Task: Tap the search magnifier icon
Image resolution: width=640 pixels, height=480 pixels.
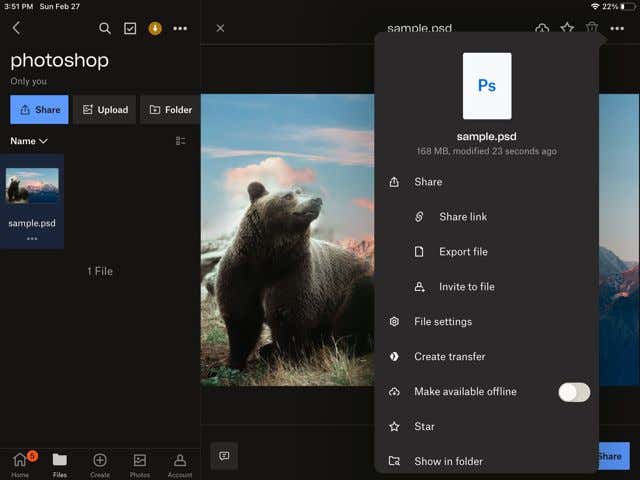Action: pos(105,28)
